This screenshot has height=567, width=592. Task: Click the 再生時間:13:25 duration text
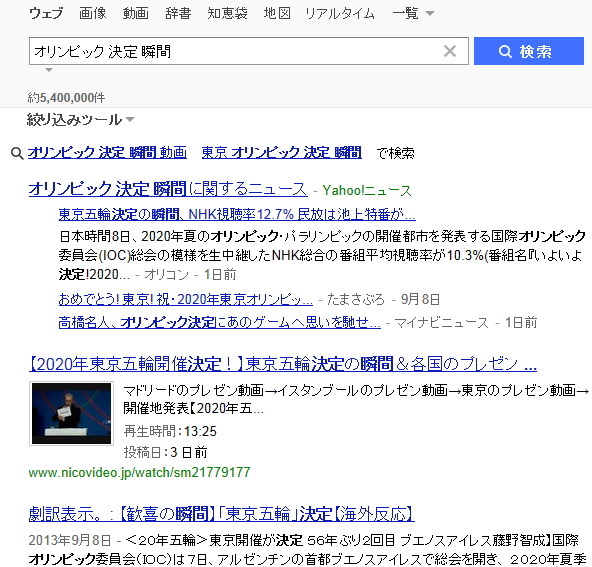point(170,431)
